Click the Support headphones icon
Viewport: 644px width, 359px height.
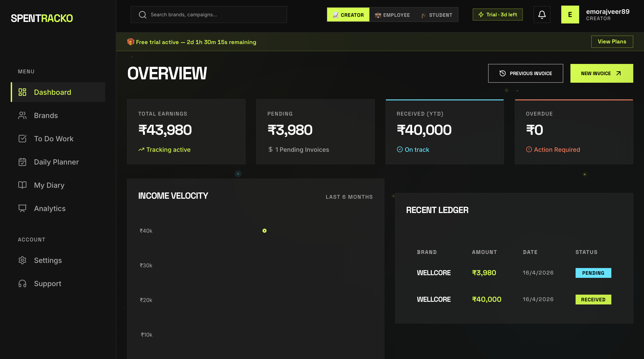click(x=22, y=283)
